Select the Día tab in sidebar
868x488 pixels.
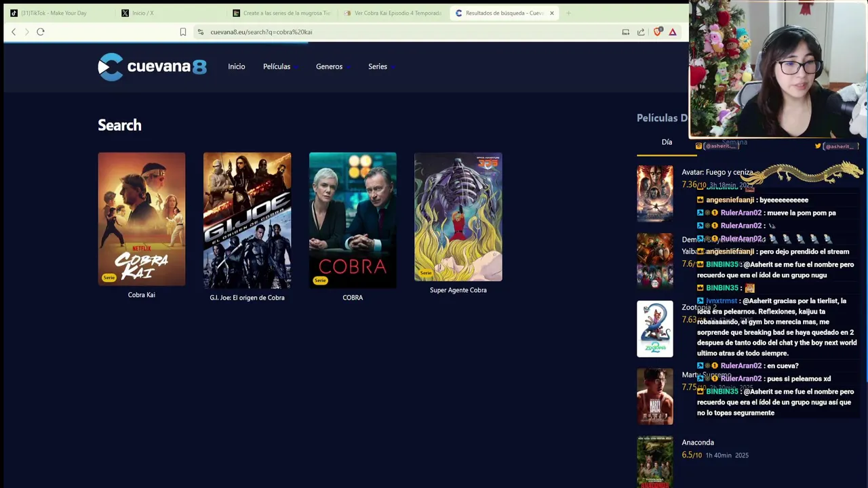[x=667, y=142]
